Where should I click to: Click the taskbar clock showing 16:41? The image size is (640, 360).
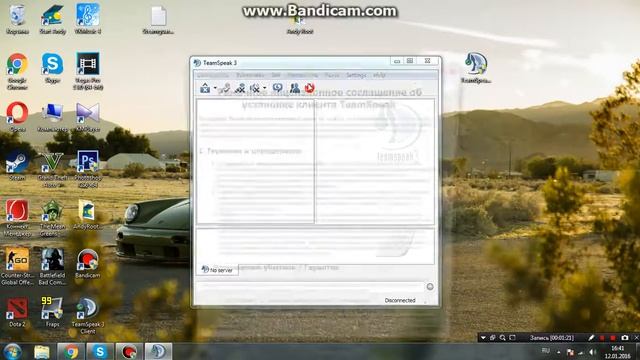(x=618, y=352)
